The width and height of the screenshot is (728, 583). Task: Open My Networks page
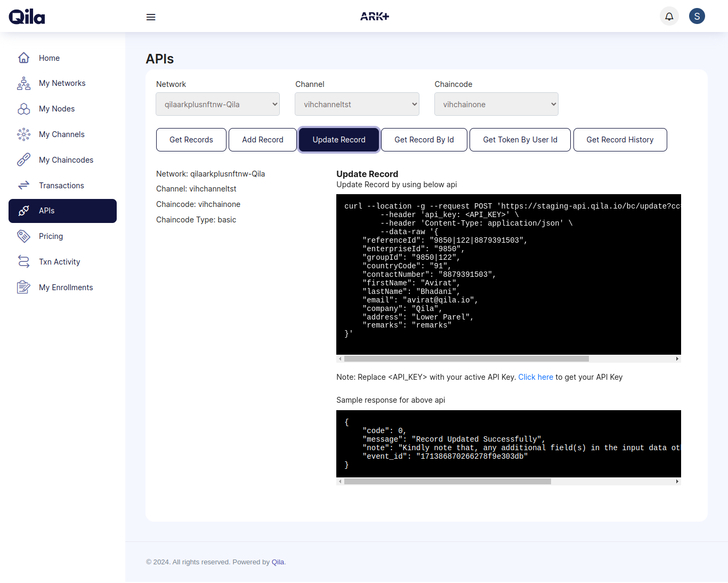tap(62, 83)
